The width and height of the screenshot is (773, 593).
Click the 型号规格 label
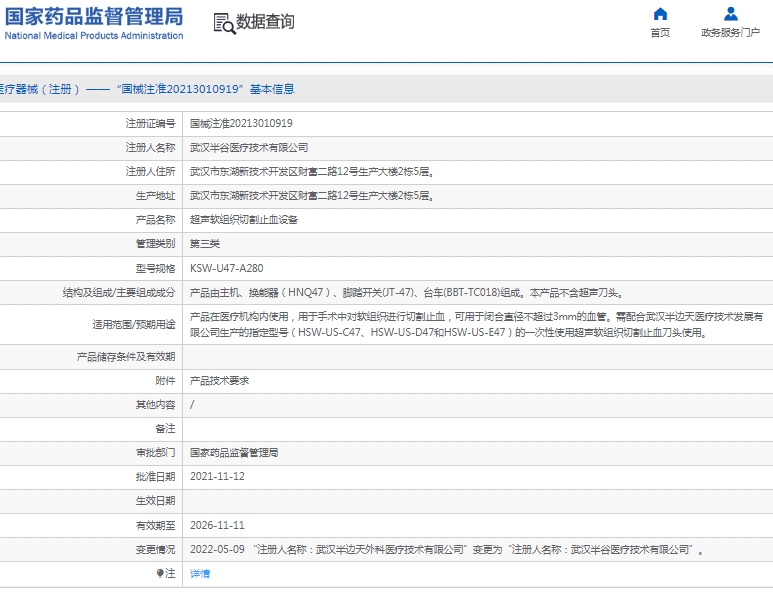pos(155,268)
